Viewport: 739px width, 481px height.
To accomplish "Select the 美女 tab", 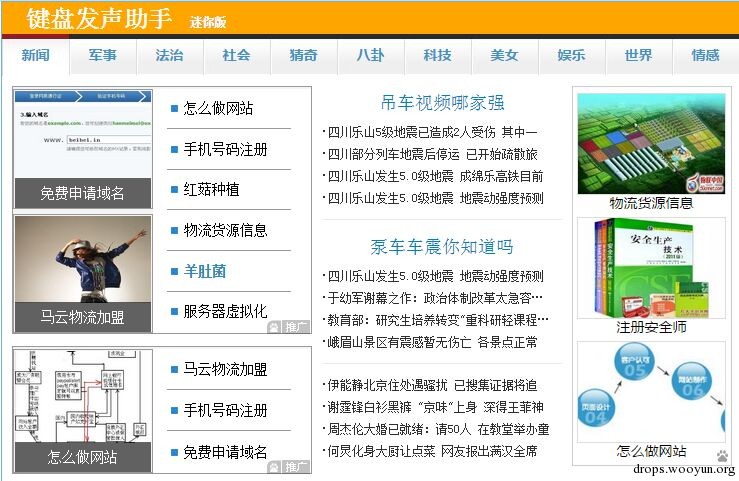I will [504, 56].
